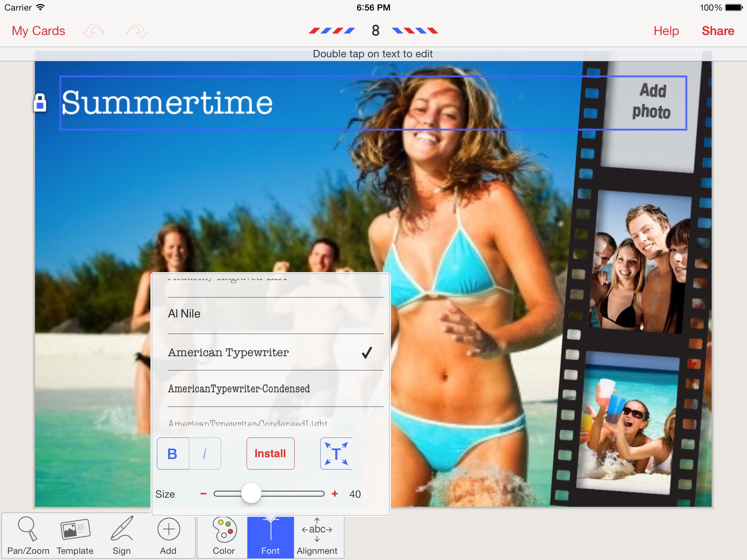Click the Install fonts button
This screenshot has height=560, width=747.
270,454
